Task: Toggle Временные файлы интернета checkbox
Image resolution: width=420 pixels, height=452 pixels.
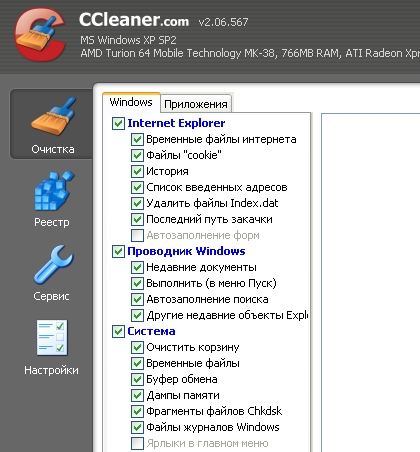Action: click(137, 139)
